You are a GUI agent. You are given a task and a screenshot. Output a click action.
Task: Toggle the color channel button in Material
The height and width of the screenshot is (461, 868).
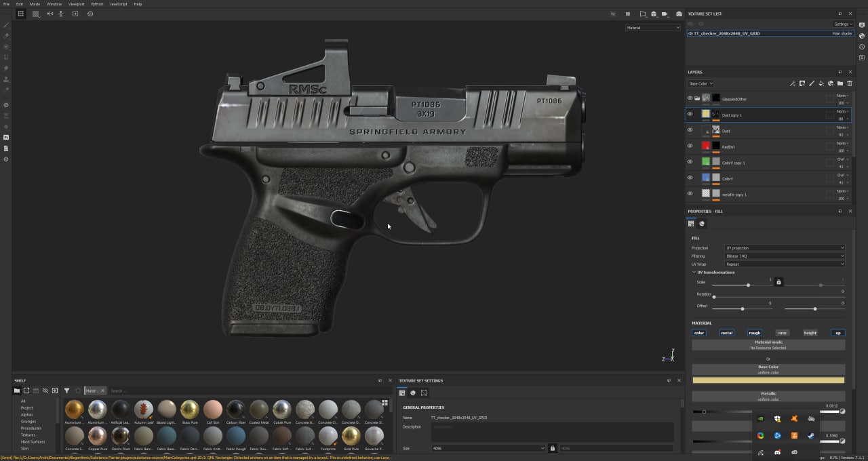pyautogui.click(x=699, y=333)
